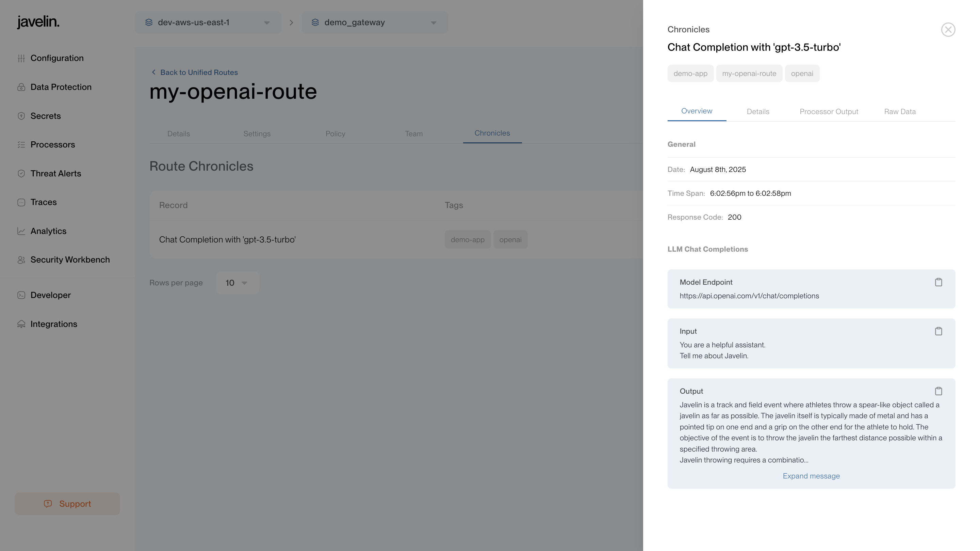
Task: Click the Secrets shield icon
Action: coord(21,116)
